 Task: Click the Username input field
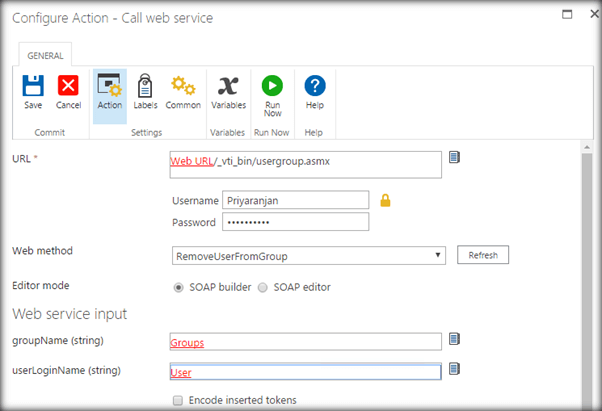(295, 200)
